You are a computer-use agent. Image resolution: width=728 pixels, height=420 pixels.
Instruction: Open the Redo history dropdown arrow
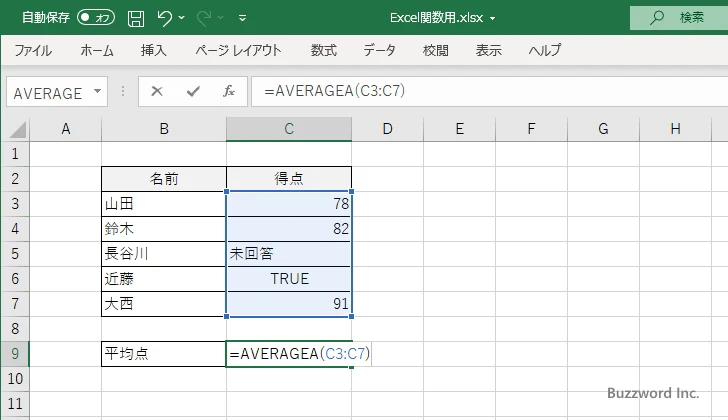coord(221,18)
